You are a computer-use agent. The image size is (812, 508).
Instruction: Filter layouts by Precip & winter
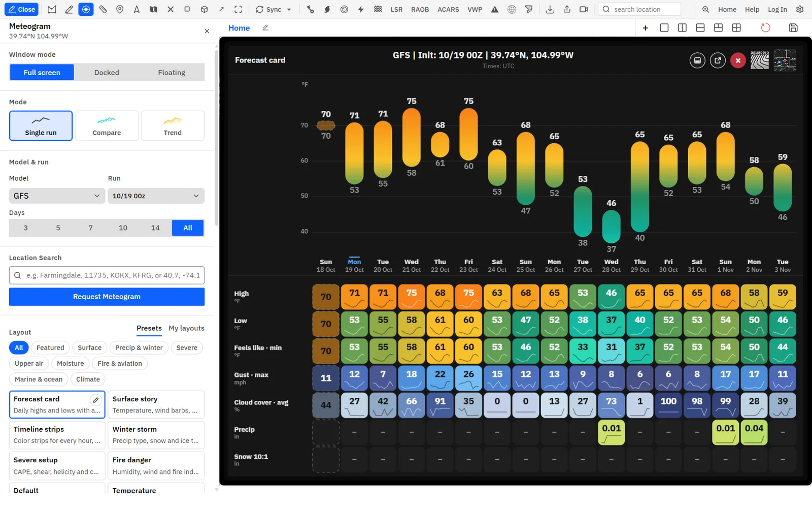tap(139, 348)
